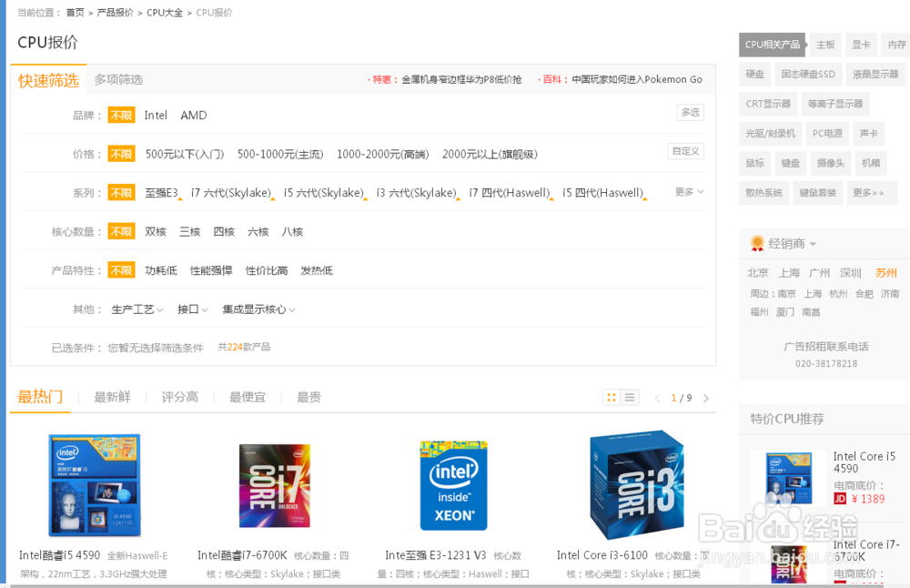Open 固态硬盘SSD category
Image resolution: width=910 pixels, height=588 pixels.
808,75
